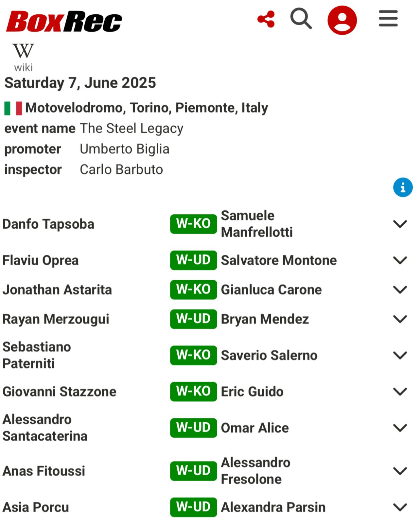Open promoter Umberto Biglia's page
Screen dimensions: 420x524
[125, 149]
